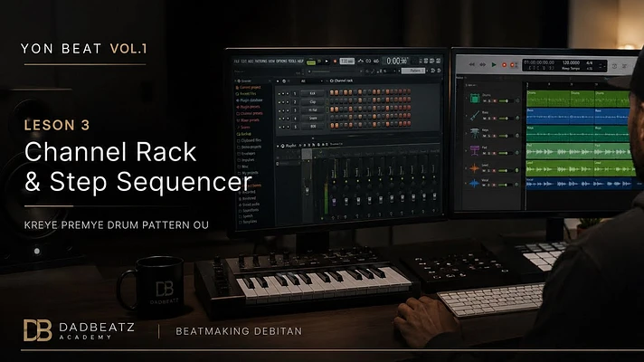Click the red record button in FL Studio's transport
The image size is (644, 362).
[335, 62]
